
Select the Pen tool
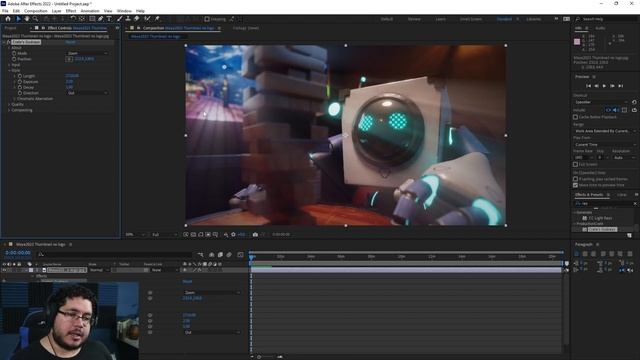coord(101,19)
